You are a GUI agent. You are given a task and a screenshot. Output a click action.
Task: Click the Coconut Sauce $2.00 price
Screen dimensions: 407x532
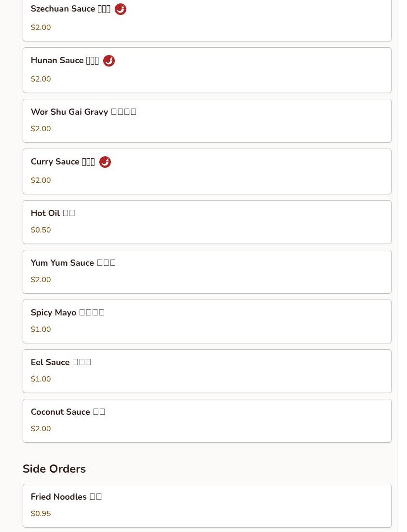point(41,429)
